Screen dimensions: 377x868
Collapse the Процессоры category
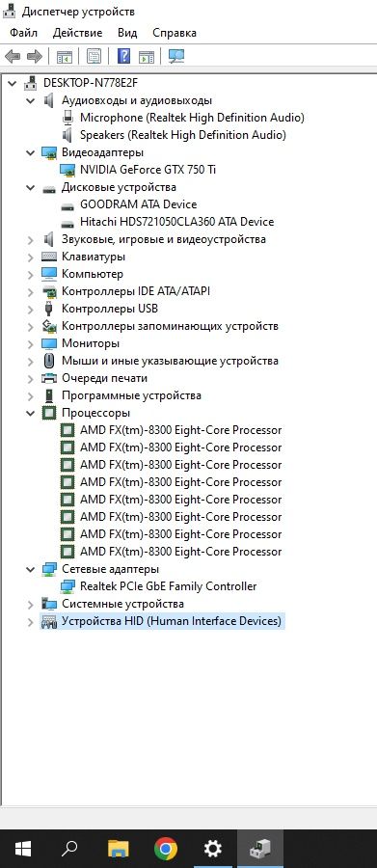(31, 413)
